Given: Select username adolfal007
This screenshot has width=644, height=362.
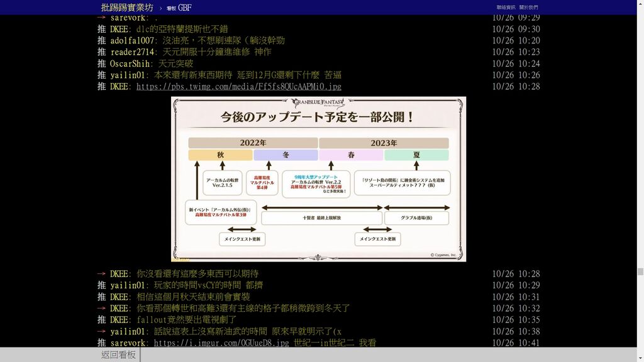Looking at the screenshot, I should click(131, 41).
